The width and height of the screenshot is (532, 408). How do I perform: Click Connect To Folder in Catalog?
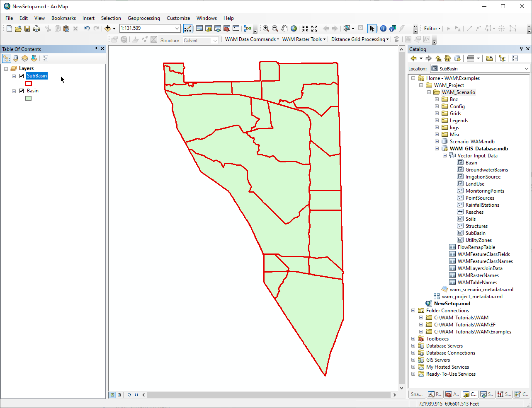489,58
